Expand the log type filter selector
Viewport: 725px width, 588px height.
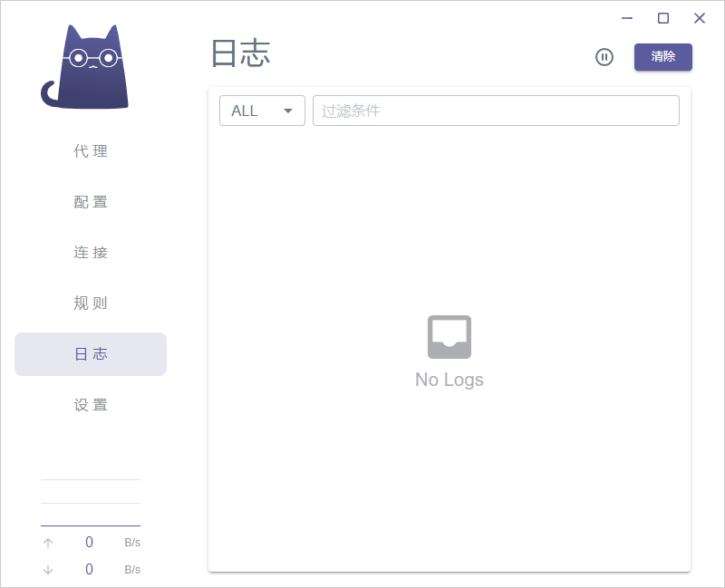click(x=262, y=110)
